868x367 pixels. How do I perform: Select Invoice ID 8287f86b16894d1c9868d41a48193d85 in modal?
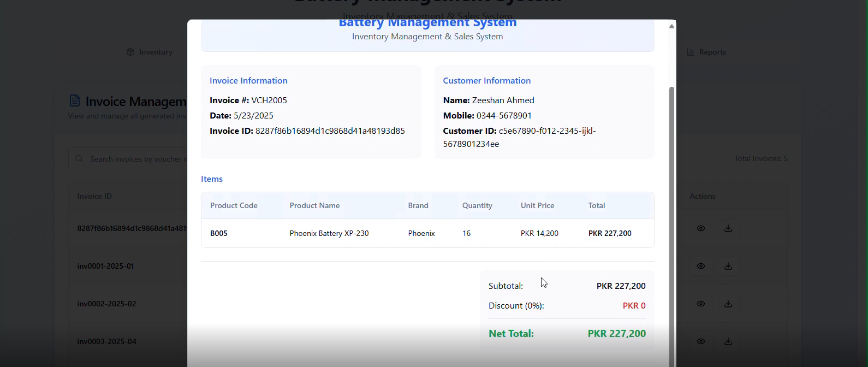[x=330, y=131]
